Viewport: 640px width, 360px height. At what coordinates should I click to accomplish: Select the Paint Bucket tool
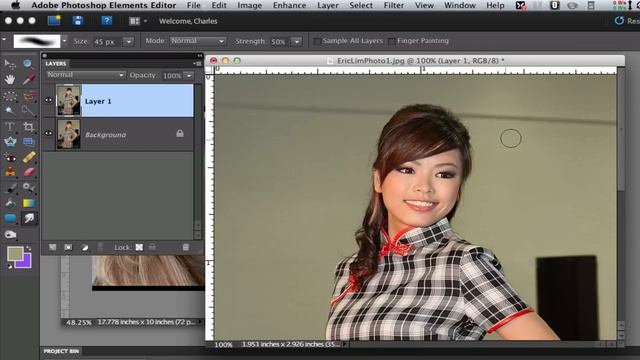tap(10, 203)
